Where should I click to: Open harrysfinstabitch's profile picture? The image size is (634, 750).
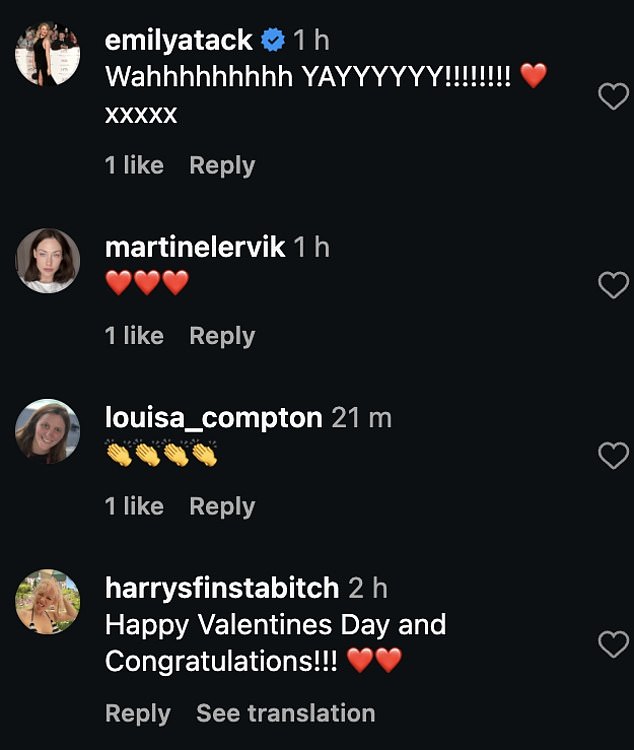pos(47,602)
